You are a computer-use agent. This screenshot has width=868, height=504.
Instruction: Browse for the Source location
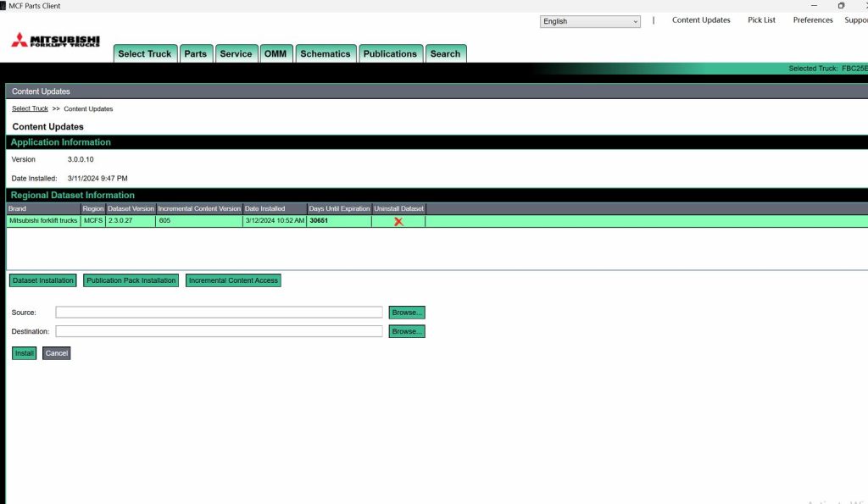tap(406, 312)
